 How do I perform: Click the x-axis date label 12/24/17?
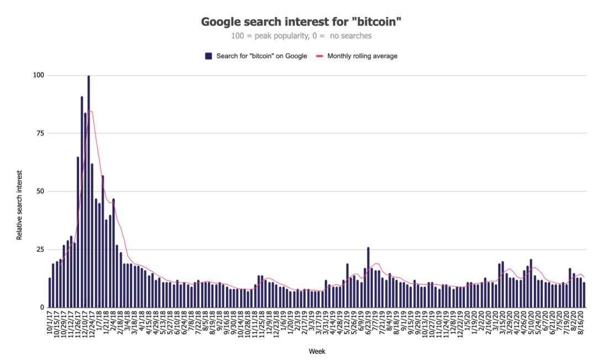point(92,324)
